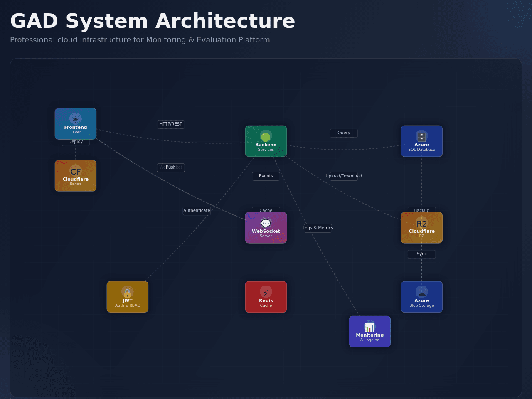The height and width of the screenshot is (399, 532).
Task: Click the 'Pages' caption under Cloudflare
Action: click(x=76, y=184)
